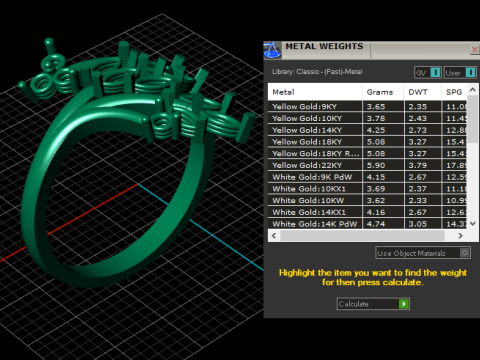Select the Yellow Gold:22KY row
The height and width of the screenshot is (360, 480).
tap(367, 165)
